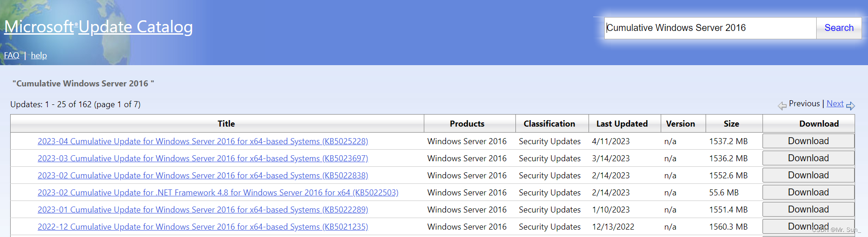Click the 4/11/2023 last updated date

611,141
